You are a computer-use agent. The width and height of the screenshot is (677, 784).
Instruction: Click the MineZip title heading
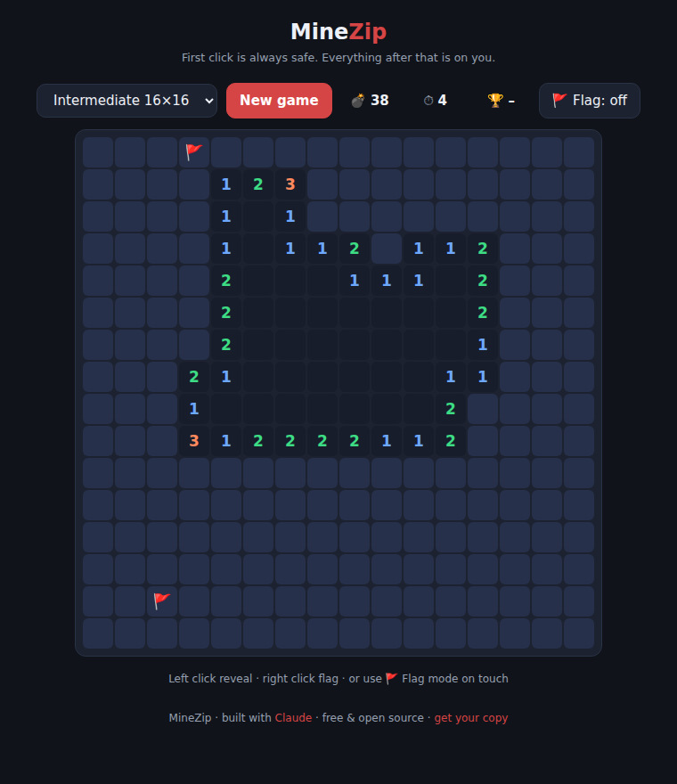(x=338, y=31)
